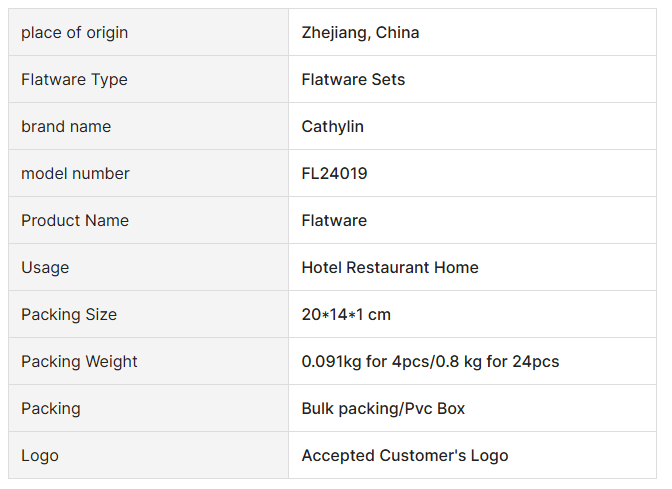Select the 'Accepted Customer's Logo' value
This screenshot has width=672, height=489.
pos(405,456)
